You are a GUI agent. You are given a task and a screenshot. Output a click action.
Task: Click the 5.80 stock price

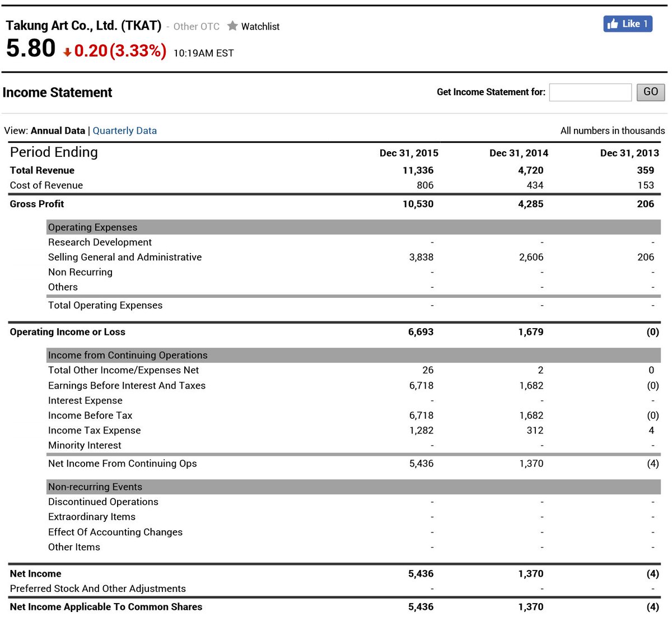(31, 48)
